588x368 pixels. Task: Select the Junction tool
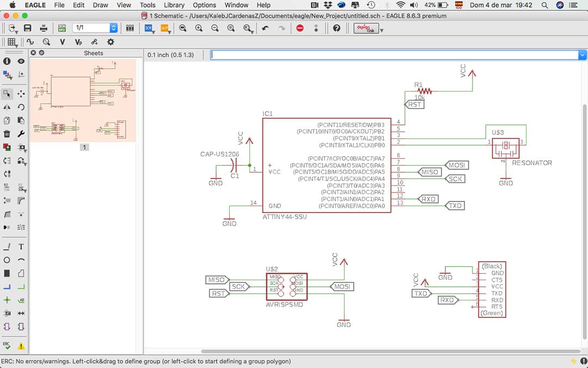[x=7, y=300]
